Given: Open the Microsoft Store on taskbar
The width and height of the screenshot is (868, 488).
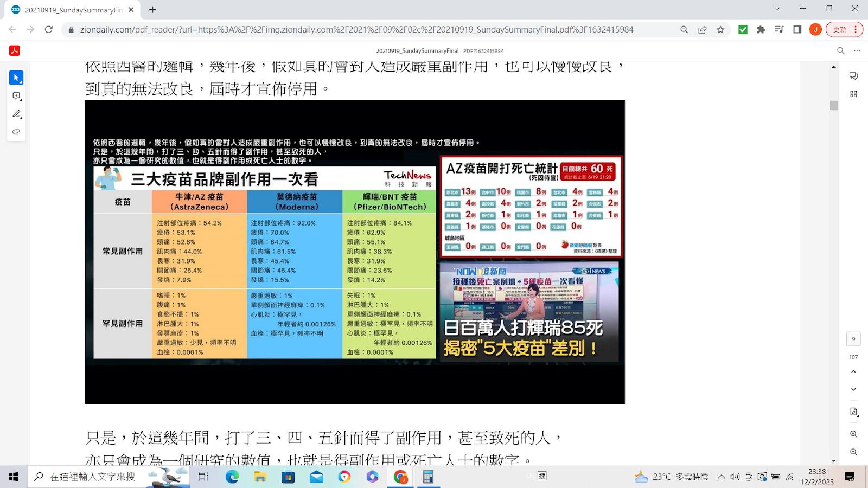Looking at the screenshot, I should coord(288,477).
